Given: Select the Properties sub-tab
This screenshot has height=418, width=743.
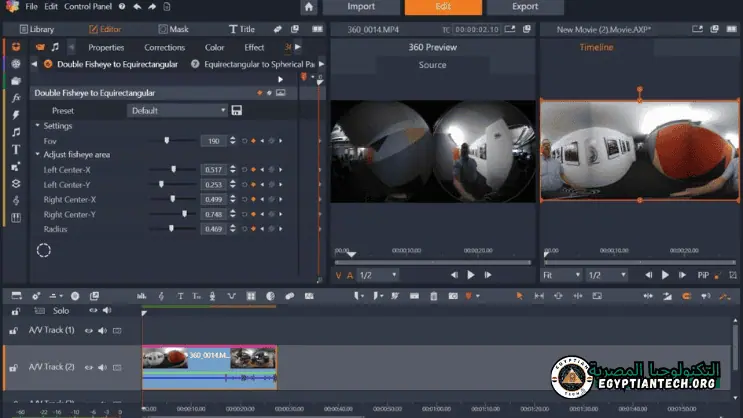Looking at the screenshot, I should pyautogui.click(x=106, y=47).
